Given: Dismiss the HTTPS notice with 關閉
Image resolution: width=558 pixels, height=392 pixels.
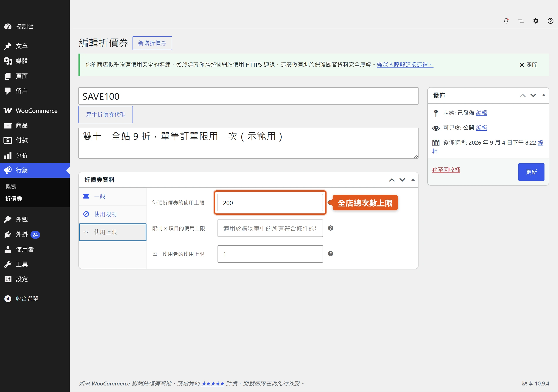Looking at the screenshot, I should click(x=528, y=65).
